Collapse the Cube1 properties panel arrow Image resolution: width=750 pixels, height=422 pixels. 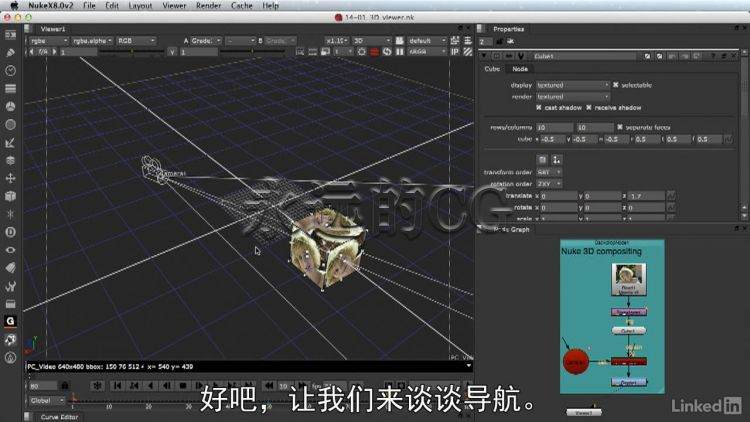(x=484, y=56)
